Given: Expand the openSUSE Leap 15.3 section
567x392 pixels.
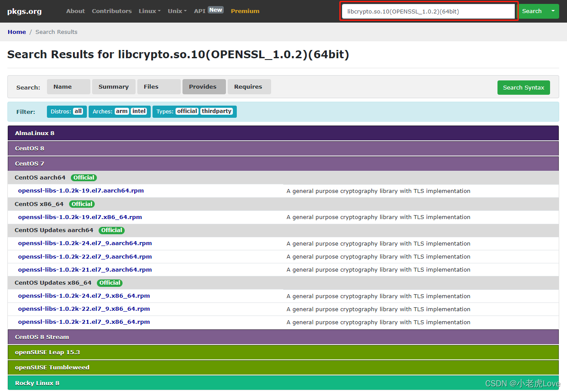Looking at the screenshot, I should tap(283, 352).
